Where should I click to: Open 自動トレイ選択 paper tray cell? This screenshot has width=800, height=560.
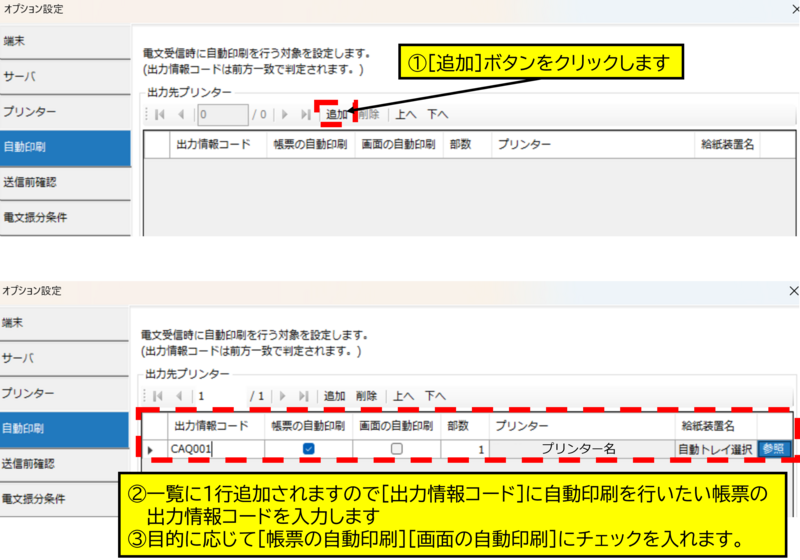coord(715,450)
